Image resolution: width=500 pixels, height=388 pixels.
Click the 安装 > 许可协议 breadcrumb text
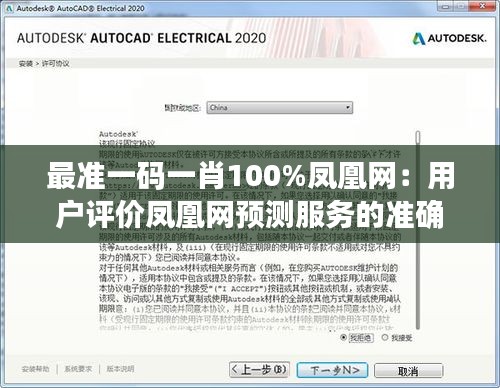tap(44, 63)
